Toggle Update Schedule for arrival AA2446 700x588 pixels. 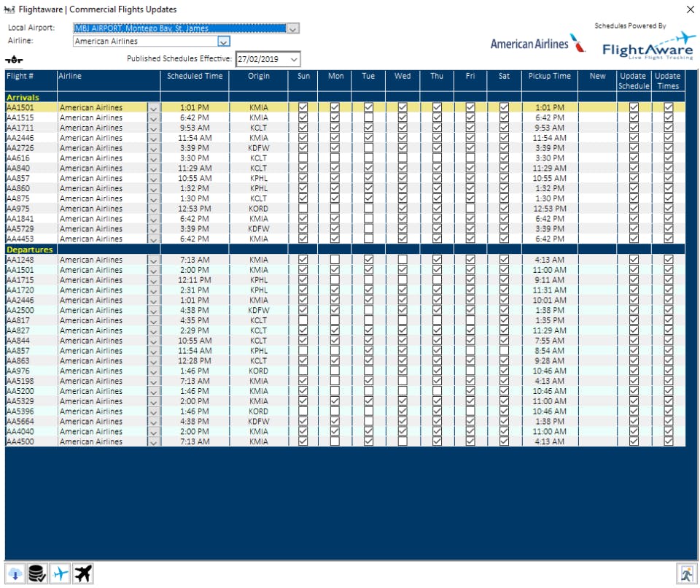(x=634, y=138)
